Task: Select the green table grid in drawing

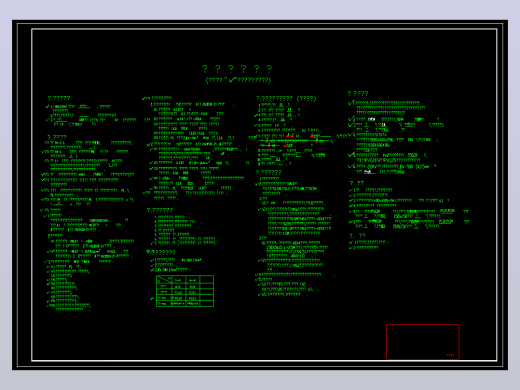Action: click(x=185, y=291)
